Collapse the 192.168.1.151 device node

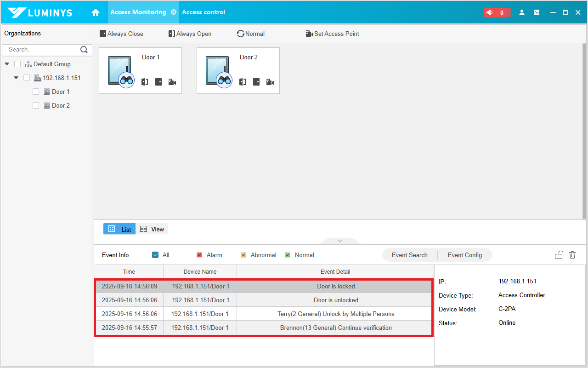[16, 78]
